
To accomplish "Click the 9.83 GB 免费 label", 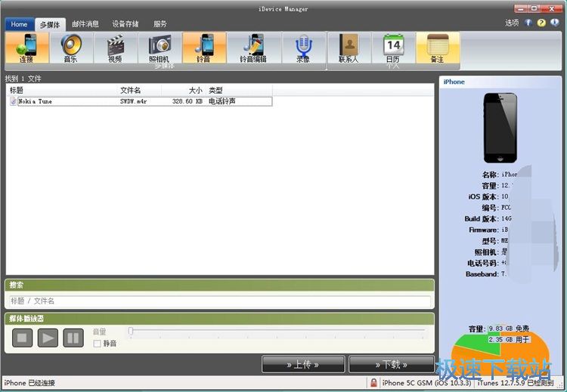I will [509, 329].
